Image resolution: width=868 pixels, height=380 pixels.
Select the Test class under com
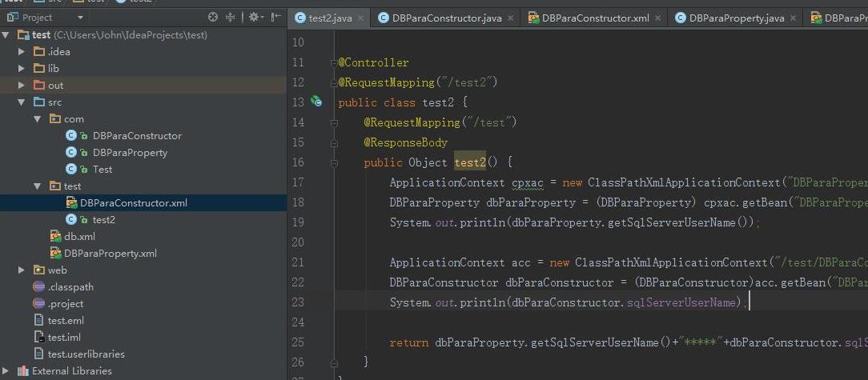click(102, 170)
